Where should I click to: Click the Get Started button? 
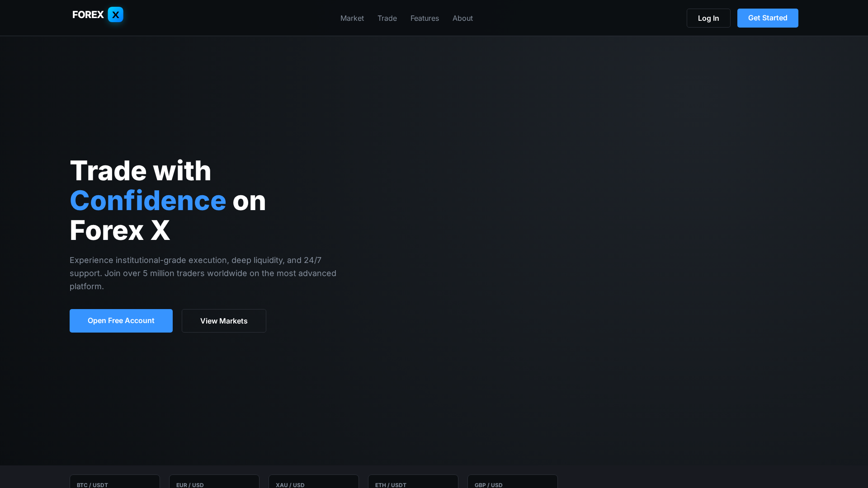767,18
